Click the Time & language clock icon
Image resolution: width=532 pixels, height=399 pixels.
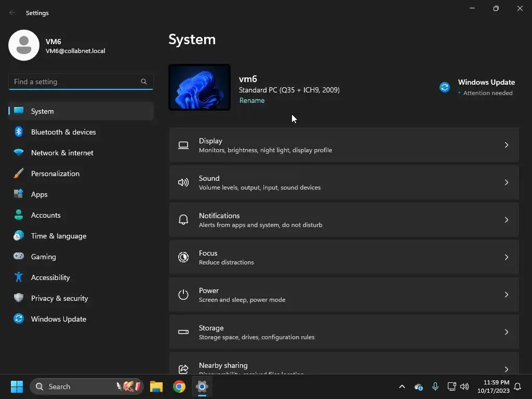click(19, 235)
